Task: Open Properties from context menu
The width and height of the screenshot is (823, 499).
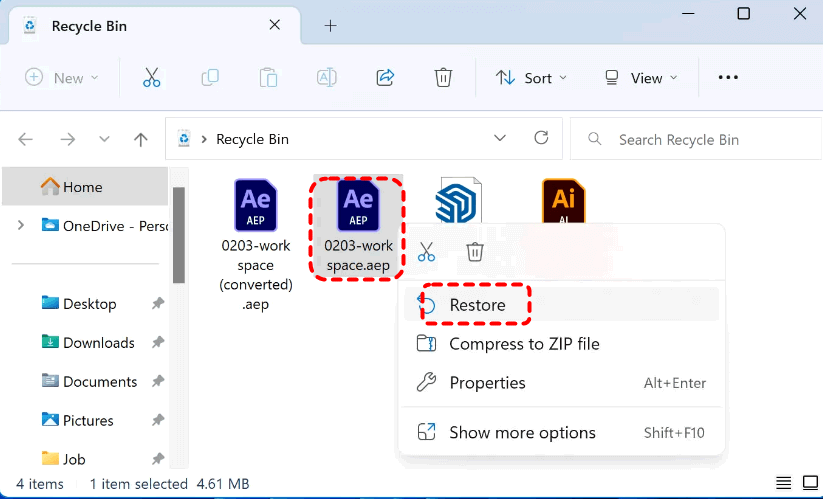Action: point(487,383)
